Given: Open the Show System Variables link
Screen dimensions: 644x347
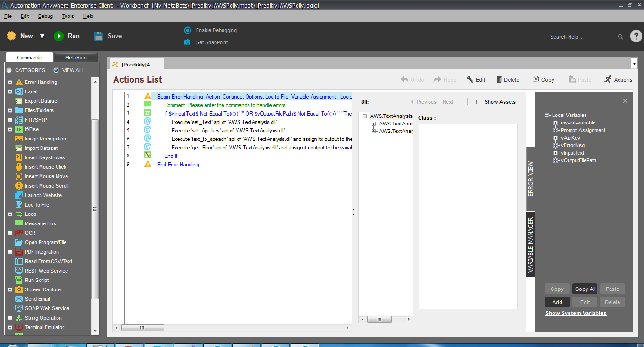Looking at the screenshot, I should point(576,313).
